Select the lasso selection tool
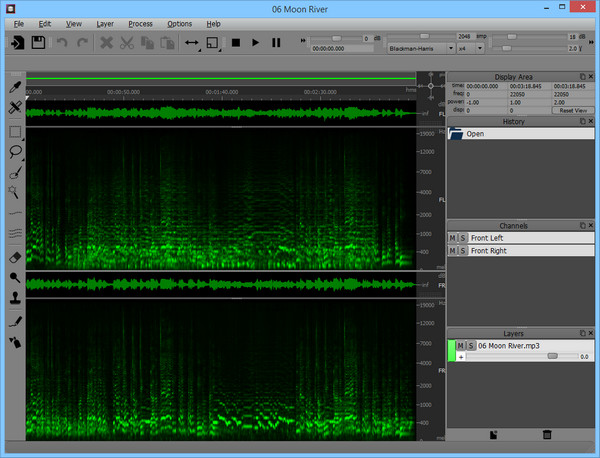This screenshot has height=458, width=600. [15, 151]
